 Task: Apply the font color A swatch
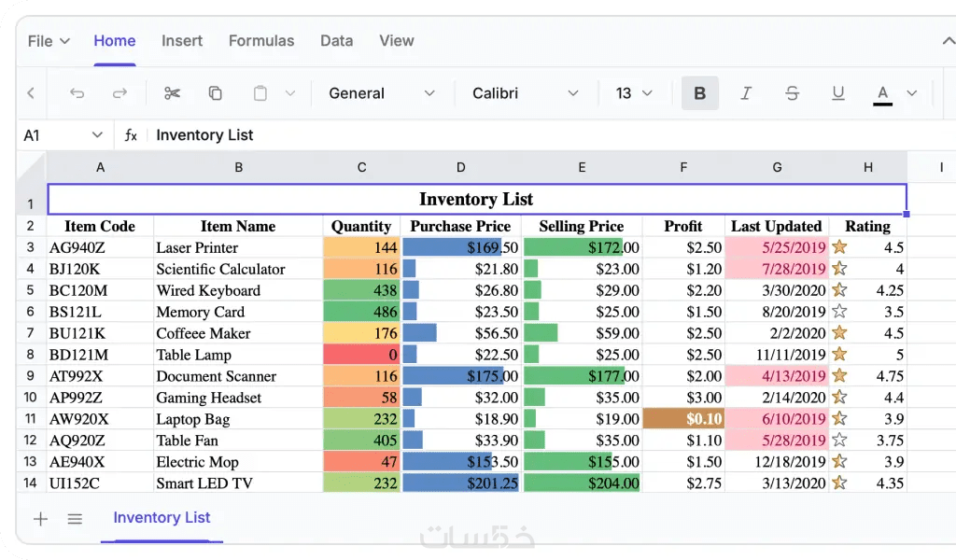coord(882,93)
